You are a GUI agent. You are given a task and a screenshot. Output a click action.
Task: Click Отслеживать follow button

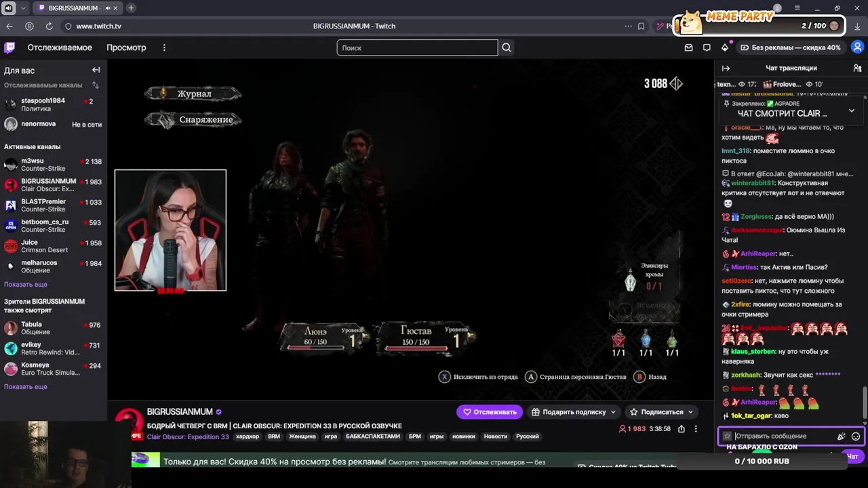tap(489, 411)
